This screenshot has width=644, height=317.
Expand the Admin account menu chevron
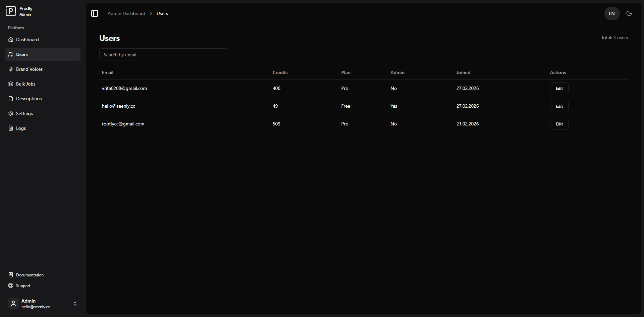75,304
